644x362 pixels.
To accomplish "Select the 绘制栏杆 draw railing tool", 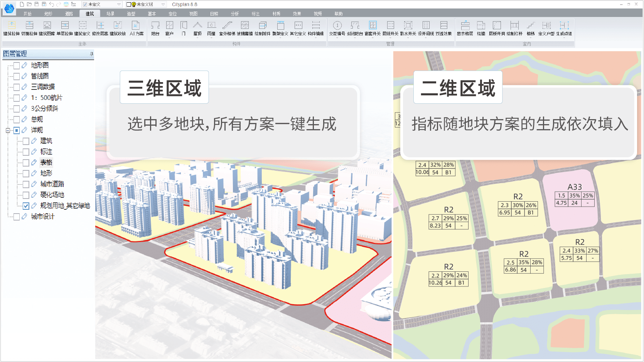I will [514, 28].
